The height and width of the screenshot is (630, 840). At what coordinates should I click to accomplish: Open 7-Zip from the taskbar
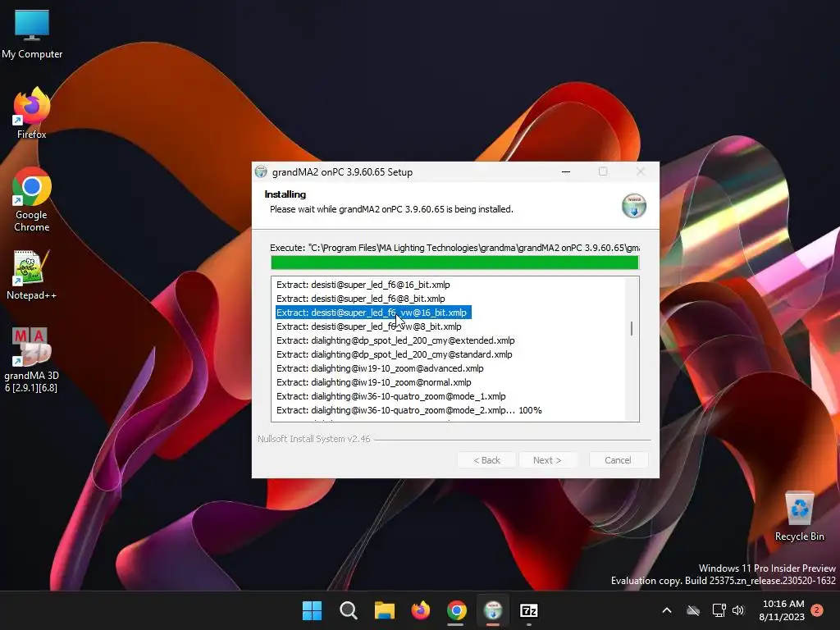point(529,610)
